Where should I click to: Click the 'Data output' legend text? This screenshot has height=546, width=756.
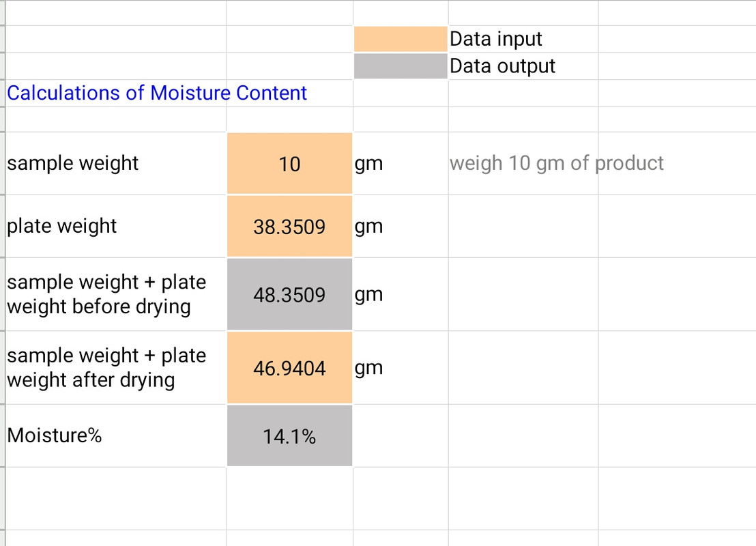[503, 66]
